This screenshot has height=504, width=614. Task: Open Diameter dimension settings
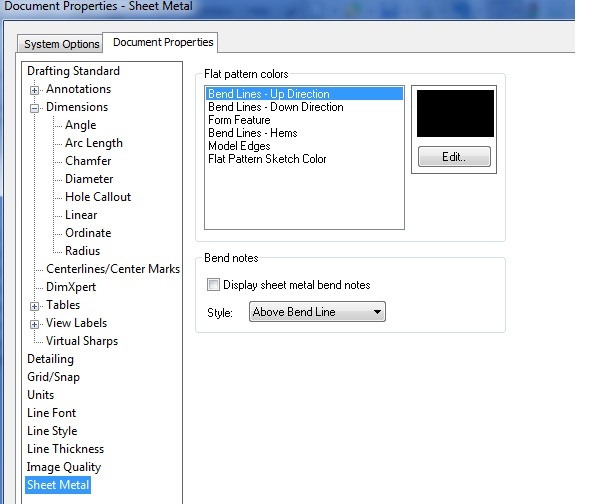(x=89, y=179)
